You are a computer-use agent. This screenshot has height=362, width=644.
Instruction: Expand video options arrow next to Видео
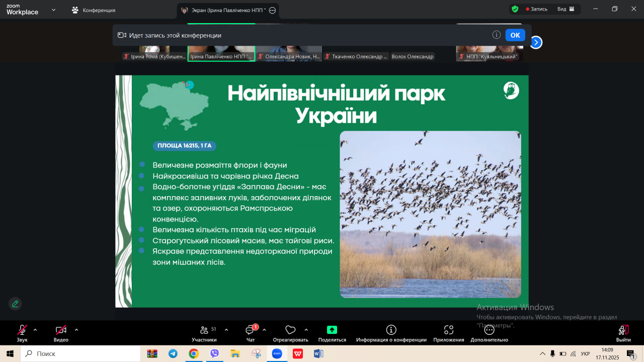[x=76, y=330]
